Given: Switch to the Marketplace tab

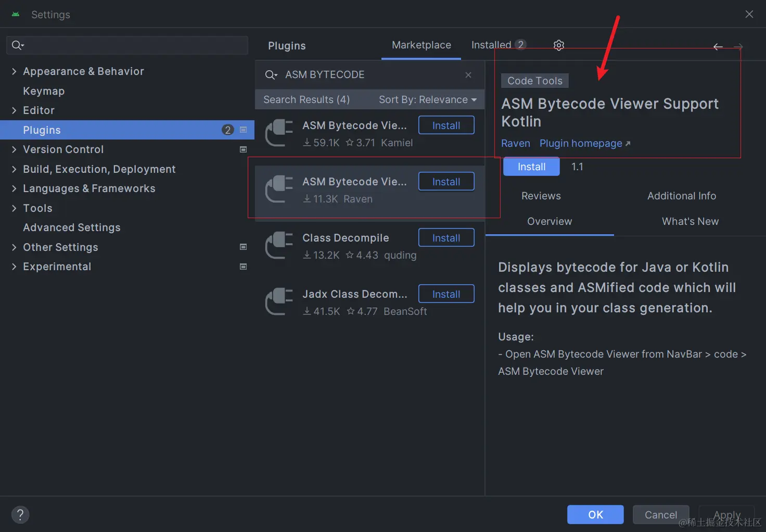Looking at the screenshot, I should 422,45.
